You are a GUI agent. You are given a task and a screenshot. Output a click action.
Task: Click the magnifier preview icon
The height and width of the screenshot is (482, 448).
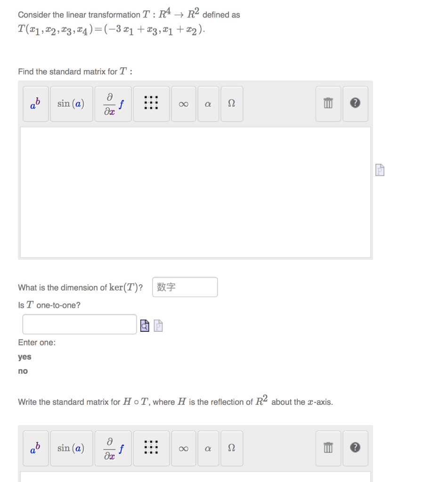pos(145,325)
